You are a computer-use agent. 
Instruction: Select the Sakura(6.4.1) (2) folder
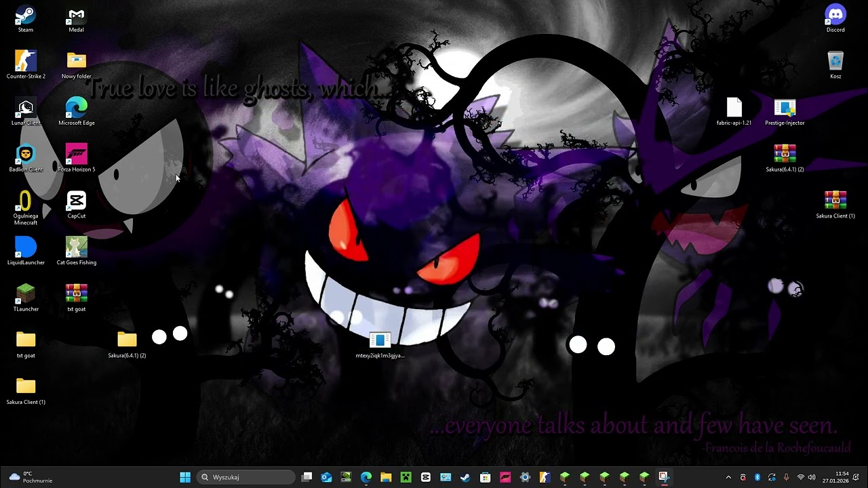127,345
